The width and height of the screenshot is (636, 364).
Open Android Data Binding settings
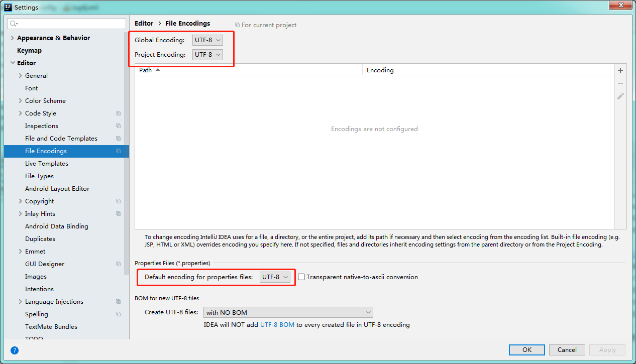(x=57, y=226)
